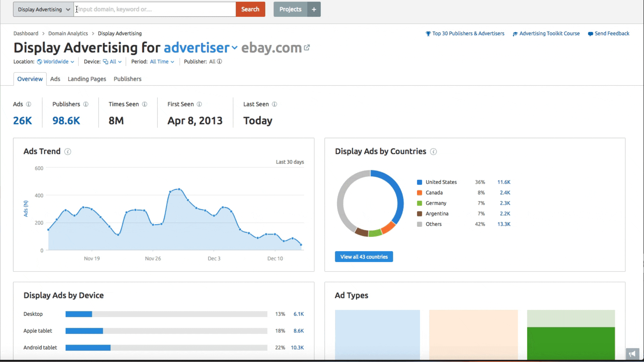The height and width of the screenshot is (362, 644).
Task: Open Desktop 6.1K ads value
Action: [299, 314]
